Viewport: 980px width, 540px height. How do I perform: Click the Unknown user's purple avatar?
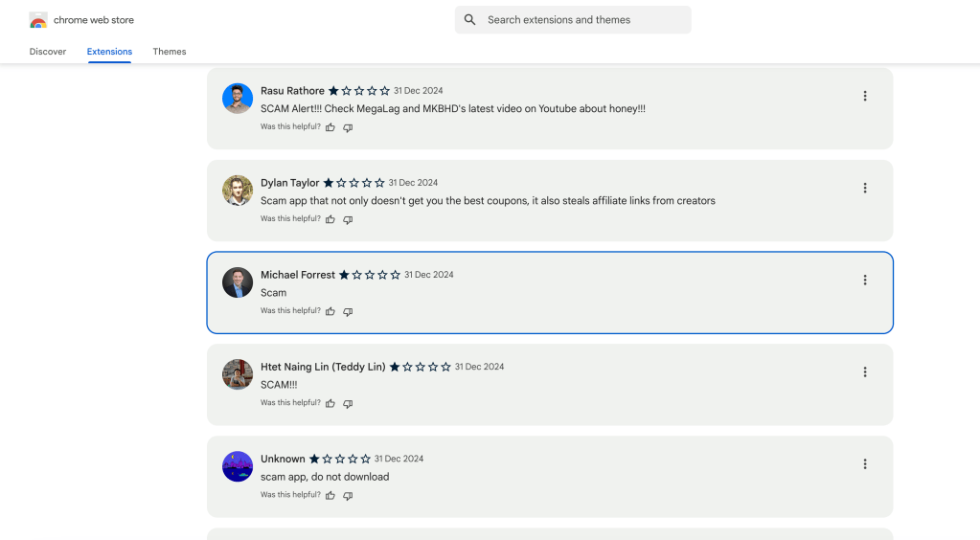238,465
